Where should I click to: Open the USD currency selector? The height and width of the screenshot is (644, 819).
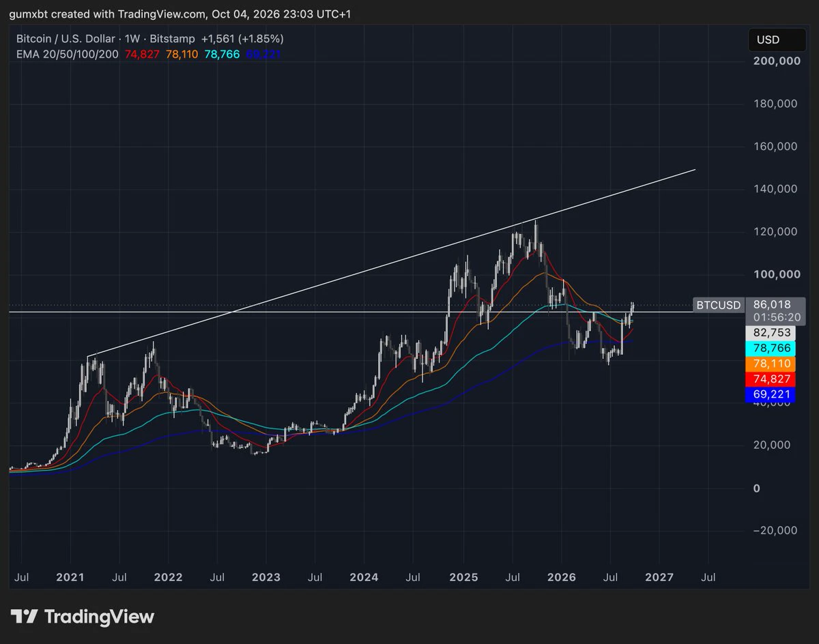[x=777, y=40]
